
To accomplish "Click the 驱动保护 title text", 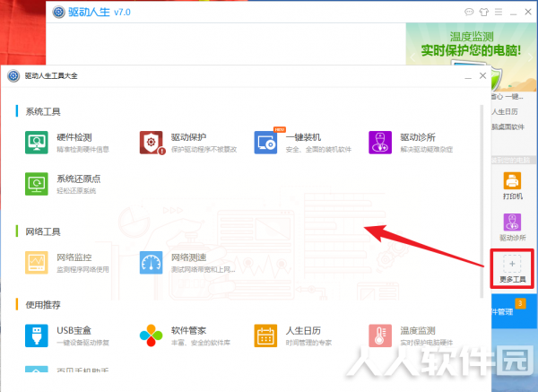I will [x=188, y=137].
